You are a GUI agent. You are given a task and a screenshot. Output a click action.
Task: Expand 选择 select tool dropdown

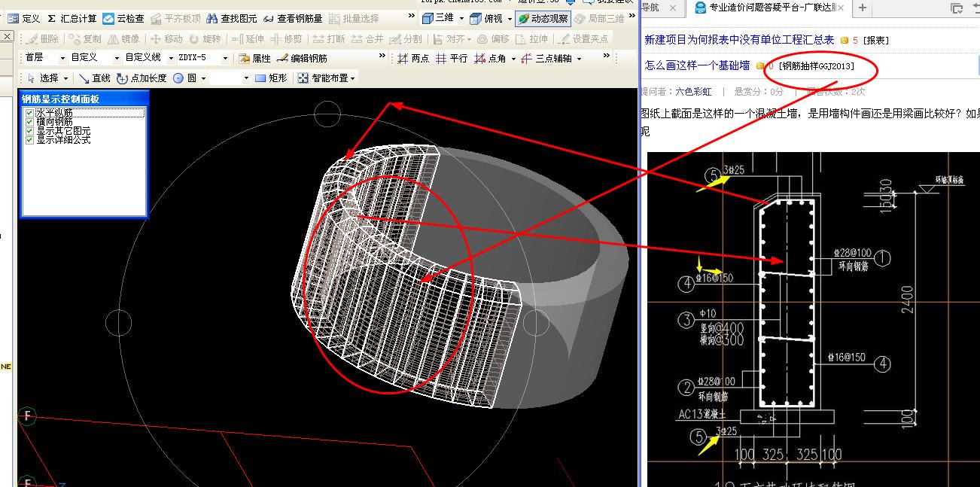coord(65,78)
